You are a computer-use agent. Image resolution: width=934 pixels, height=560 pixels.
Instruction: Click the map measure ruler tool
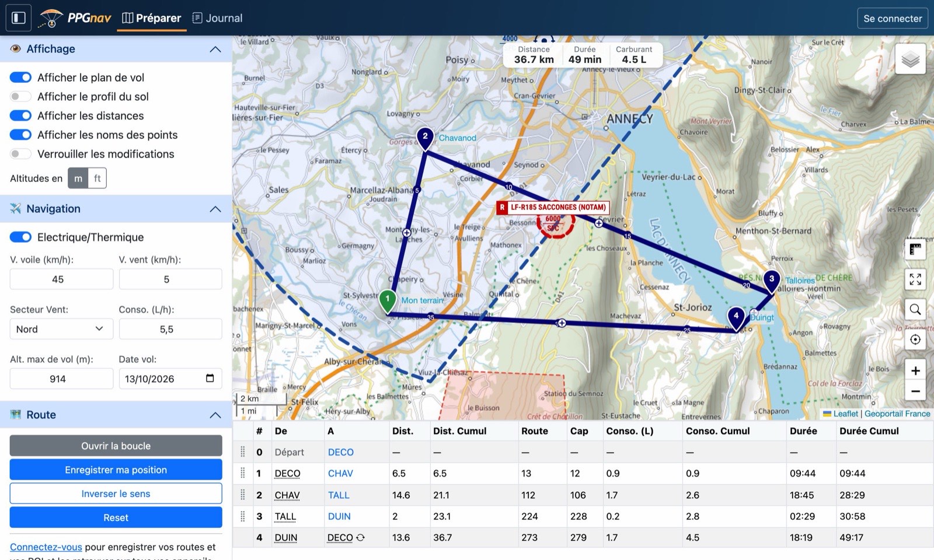pyautogui.click(x=915, y=250)
